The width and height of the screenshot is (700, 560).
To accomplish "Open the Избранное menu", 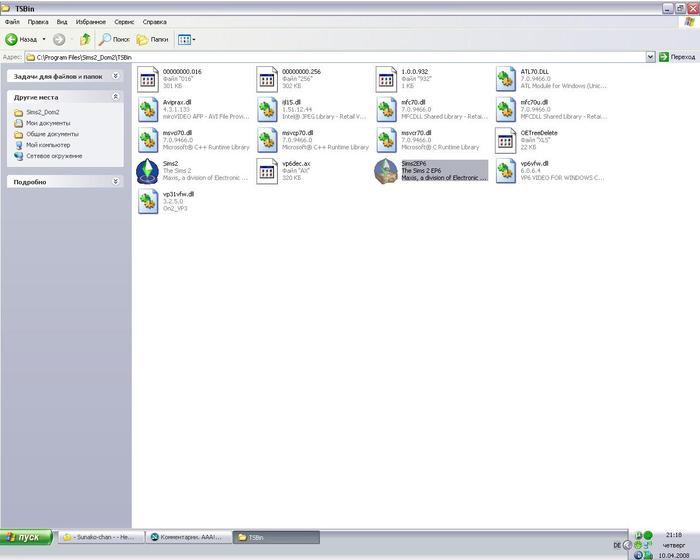I will click(x=91, y=21).
